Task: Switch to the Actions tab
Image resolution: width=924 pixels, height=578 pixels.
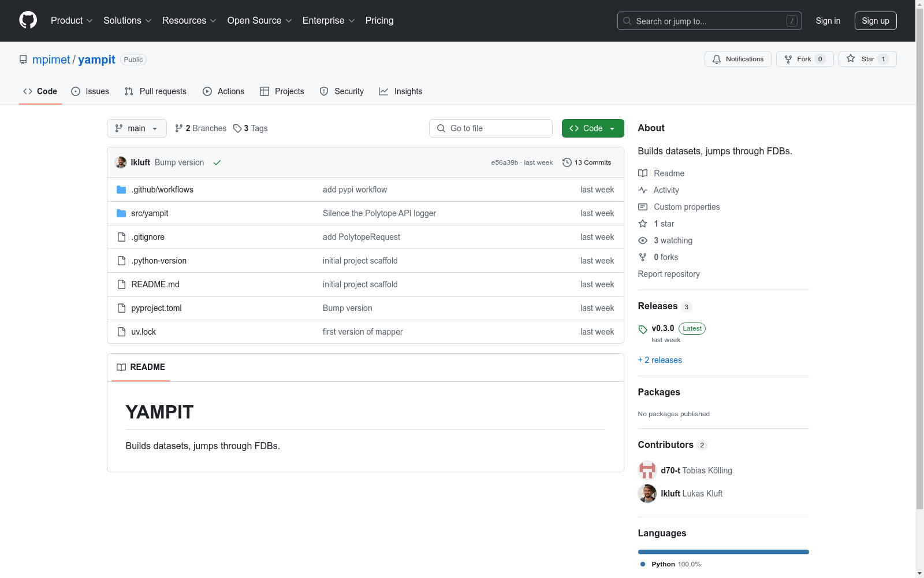Action: pos(223,91)
